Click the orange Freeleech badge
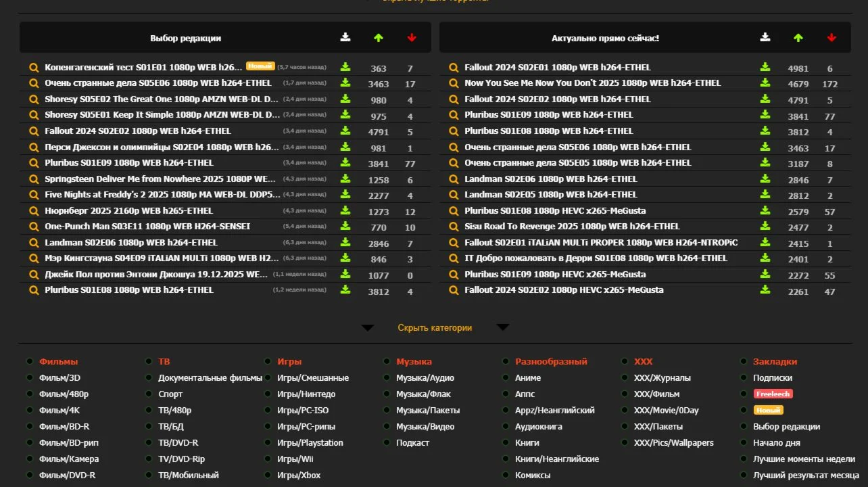 pyautogui.click(x=775, y=394)
